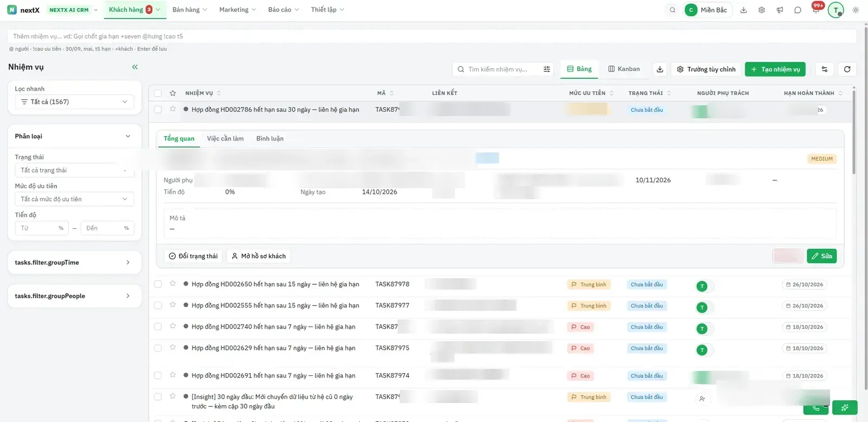
Task: Refresh the task list
Action: [847, 69]
